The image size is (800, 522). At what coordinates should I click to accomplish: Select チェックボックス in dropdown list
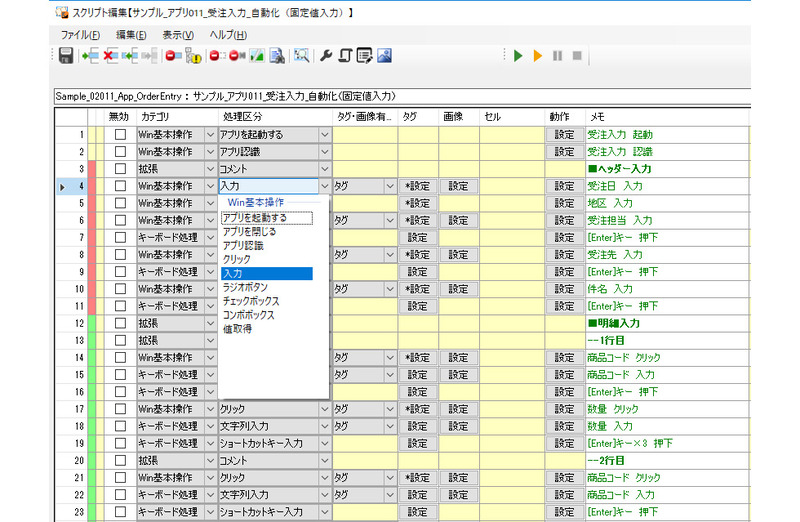[267, 301]
